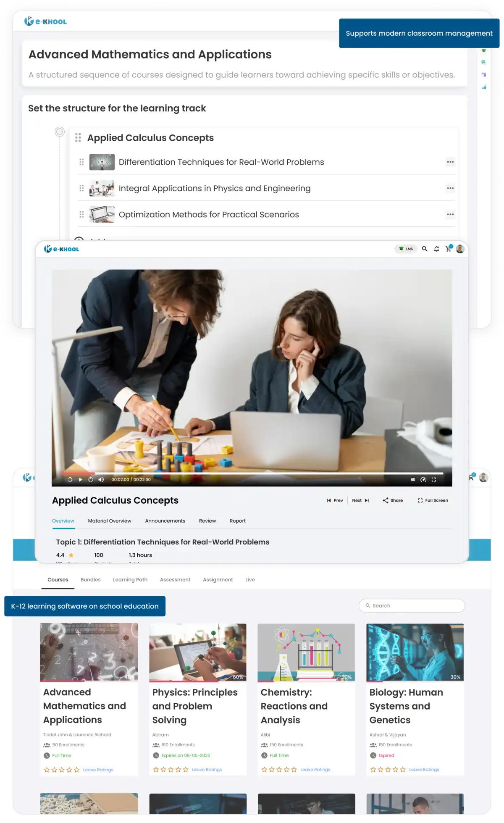Click drag handle for Differentiation Techniques row
The width and height of the screenshot is (504, 823).
click(81, 162)
